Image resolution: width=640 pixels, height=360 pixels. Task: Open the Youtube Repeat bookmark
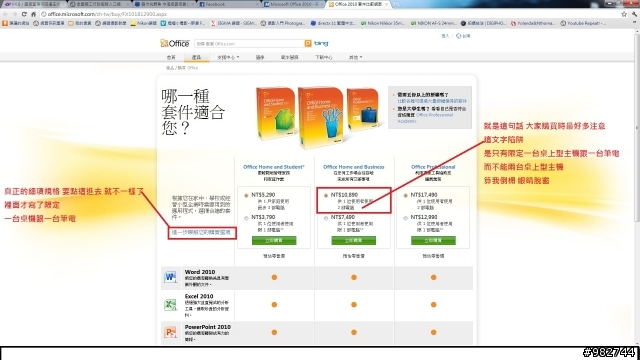pos(583,23)
